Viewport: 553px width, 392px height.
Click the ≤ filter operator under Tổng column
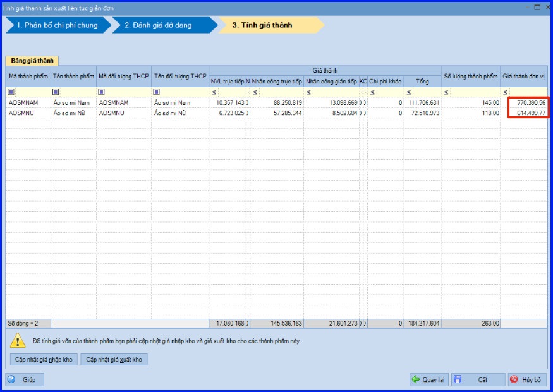[409, 92]
